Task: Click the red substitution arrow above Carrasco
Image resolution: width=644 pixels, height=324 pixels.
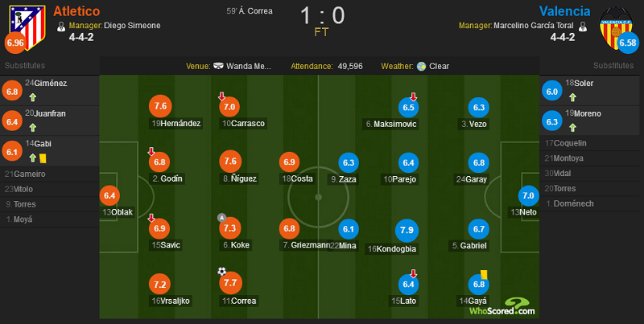Action: tap(222, 96)
